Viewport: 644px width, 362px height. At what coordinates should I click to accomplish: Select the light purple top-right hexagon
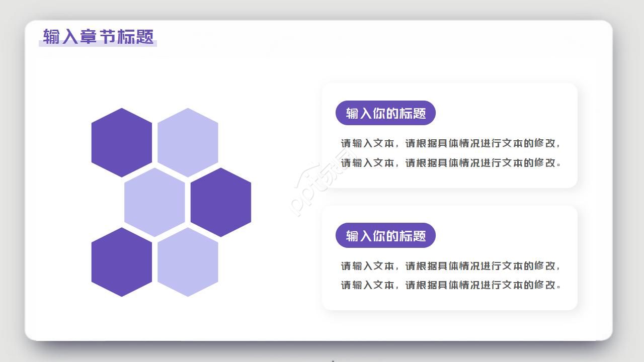(189, 141)
